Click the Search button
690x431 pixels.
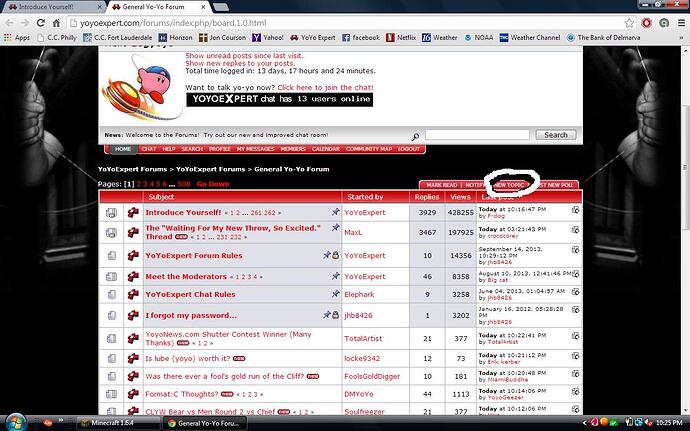[556, 135]
